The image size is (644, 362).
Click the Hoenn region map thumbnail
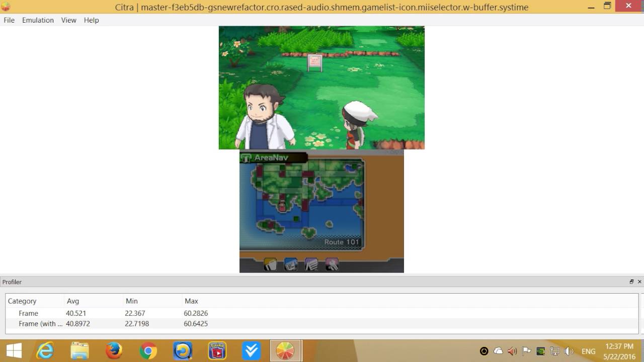301,205
